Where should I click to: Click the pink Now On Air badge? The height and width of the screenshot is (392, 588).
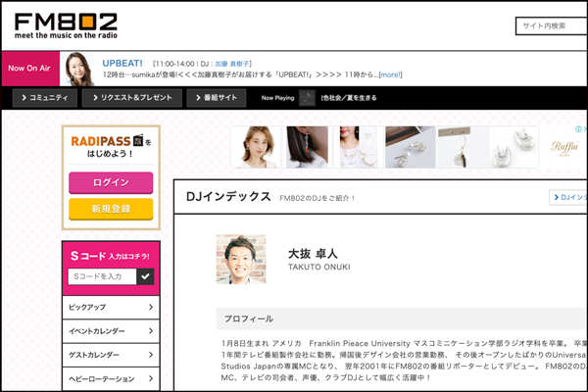[30, 69]
